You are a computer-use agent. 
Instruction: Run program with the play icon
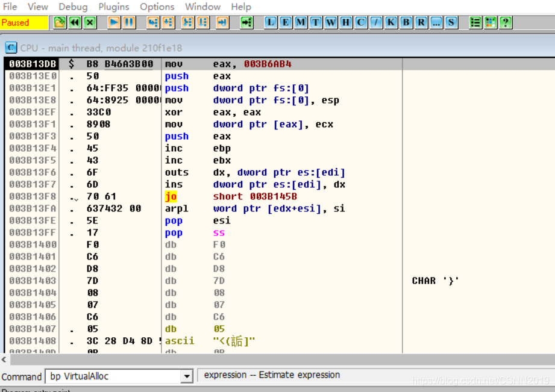114,23
